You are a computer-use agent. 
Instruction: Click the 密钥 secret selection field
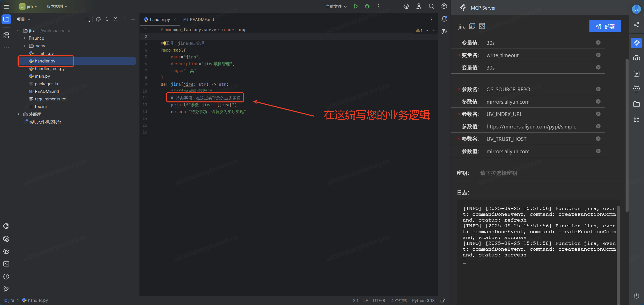pos(498,173)
